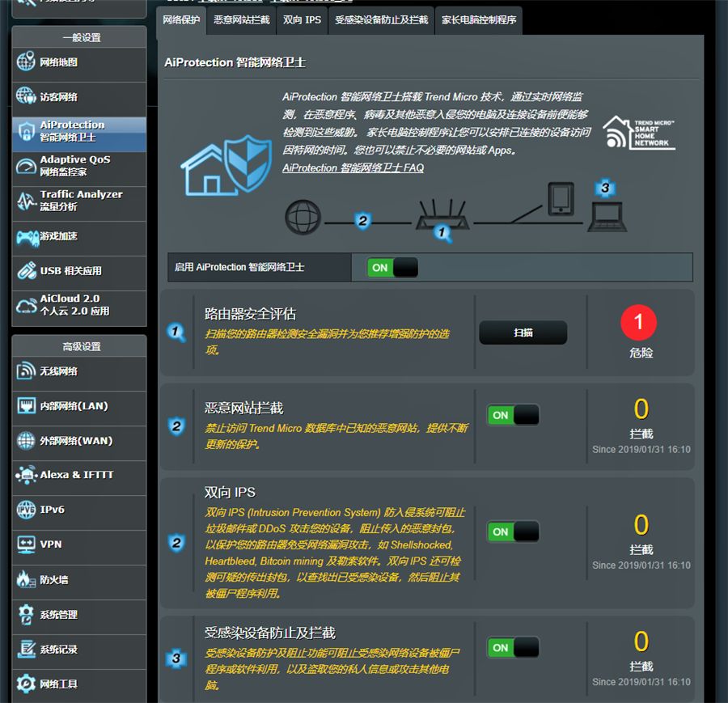Open USB 相关应用 icon
Viewport: 728px width, 703px height.
point(27,270)
